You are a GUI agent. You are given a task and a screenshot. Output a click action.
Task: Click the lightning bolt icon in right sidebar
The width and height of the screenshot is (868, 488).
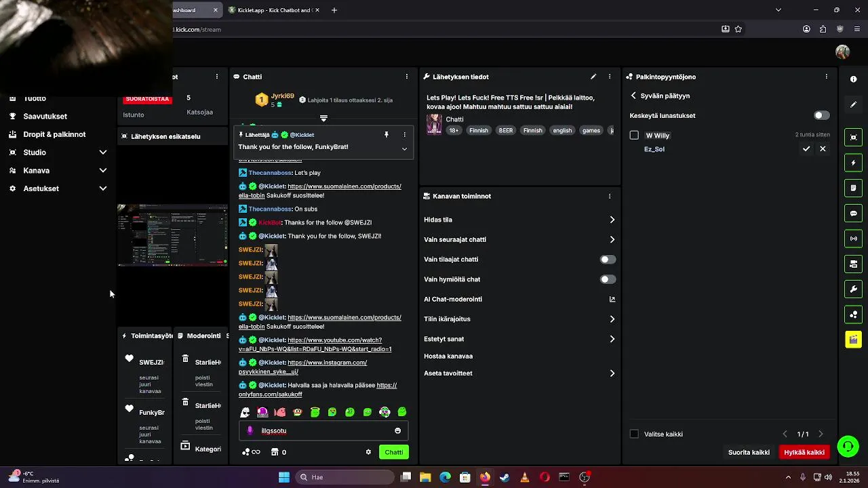(x=853, y=163)
